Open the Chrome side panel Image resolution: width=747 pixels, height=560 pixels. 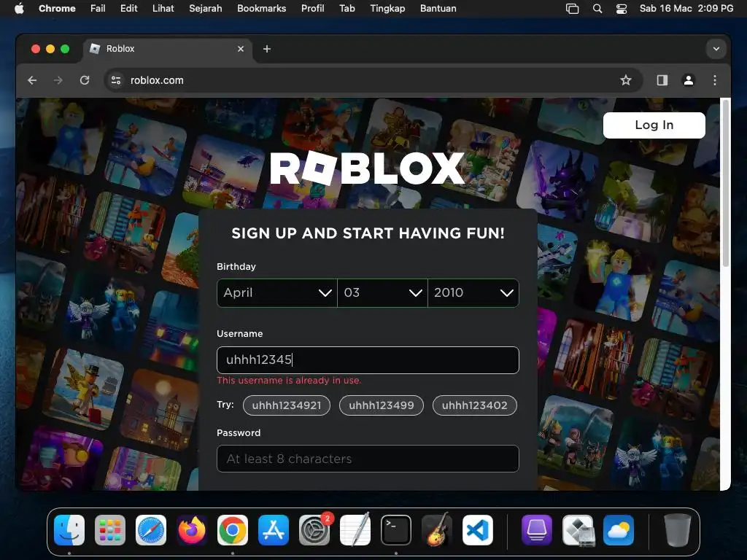coord(662,80)
